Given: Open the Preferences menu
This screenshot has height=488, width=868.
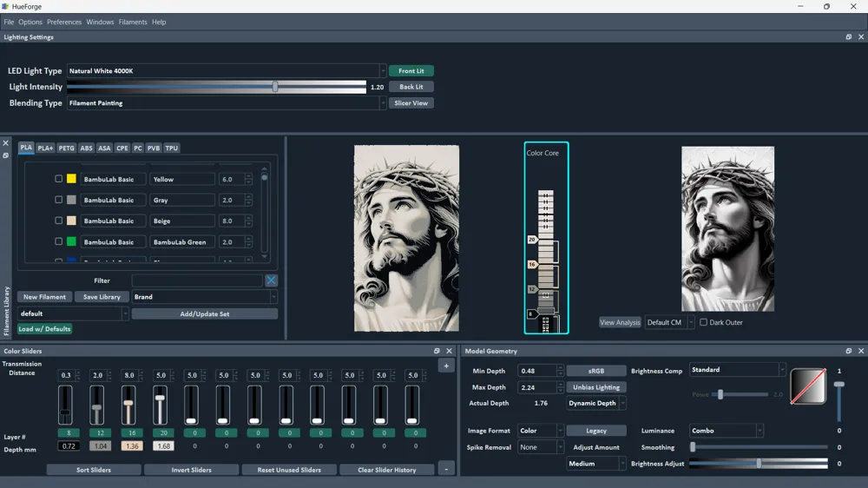Looking at the screenshot, I should click(64, 23).
